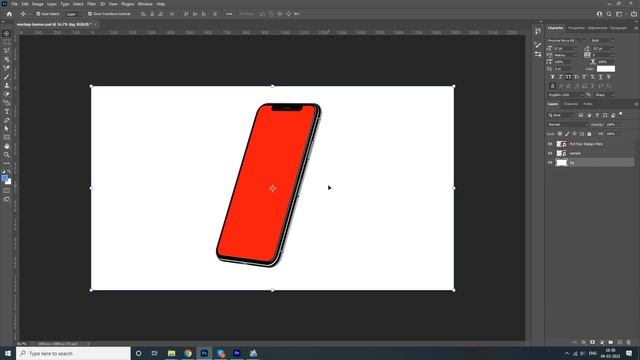Toggle the layer filter on/off switch
Viewport: 640px width, 360px height.
tap(621, 114)
